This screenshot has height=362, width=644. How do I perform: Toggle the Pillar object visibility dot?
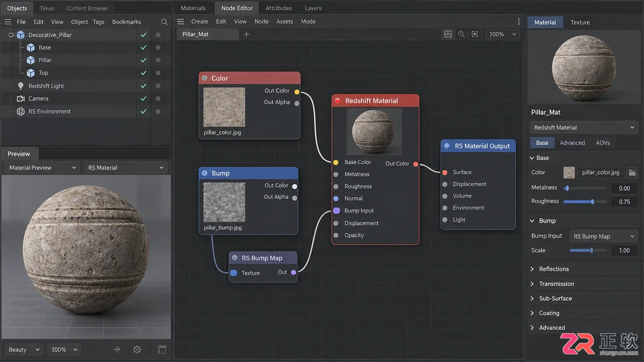click(158, 60)
